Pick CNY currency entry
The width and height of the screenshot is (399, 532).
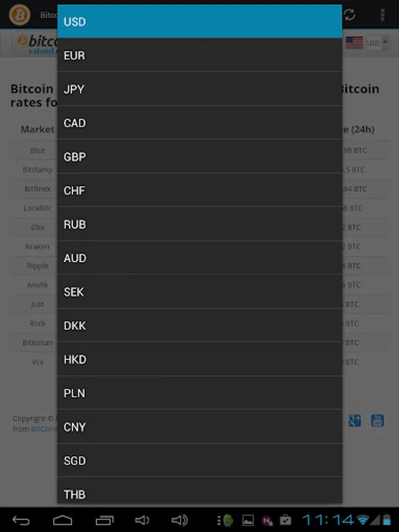(x=199, y=426)
